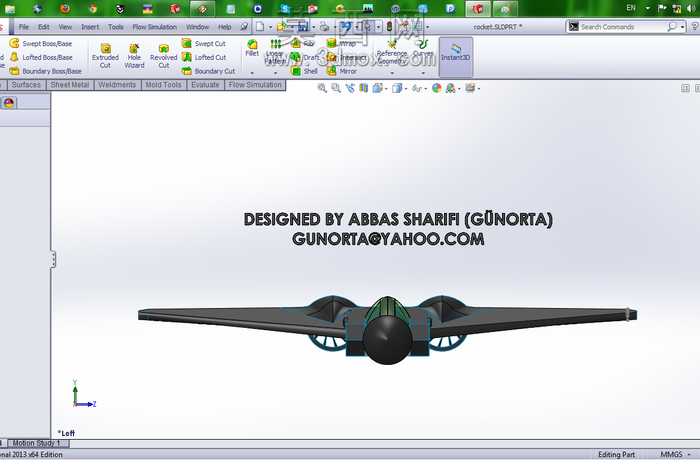This screenshot has height=465, width=700.
Task: Switch to the Sheet Metal tab
Action: click(70, 85)
